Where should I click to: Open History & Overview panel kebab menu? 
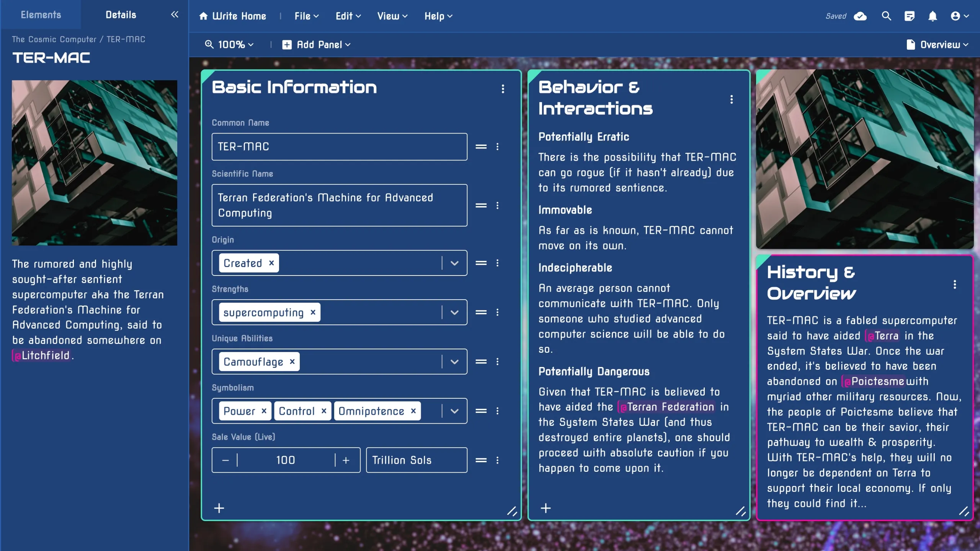coord(955,284)
